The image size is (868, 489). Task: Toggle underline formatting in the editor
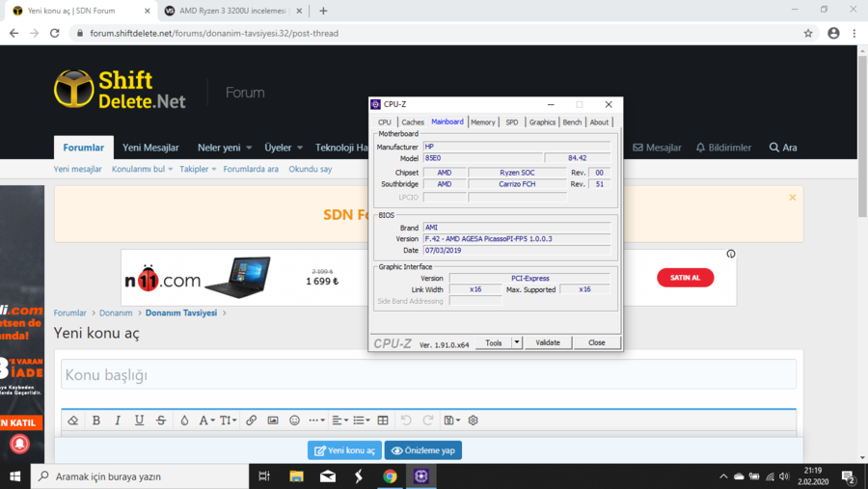coord(139,421)
